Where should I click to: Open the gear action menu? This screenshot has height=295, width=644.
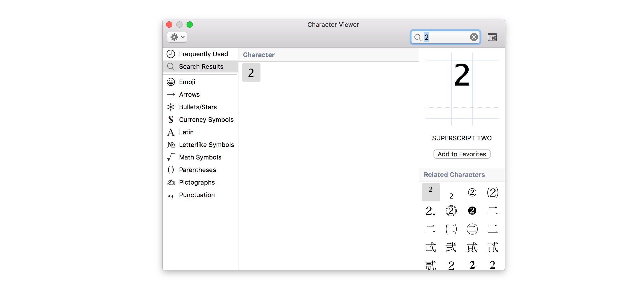(177, 37)
